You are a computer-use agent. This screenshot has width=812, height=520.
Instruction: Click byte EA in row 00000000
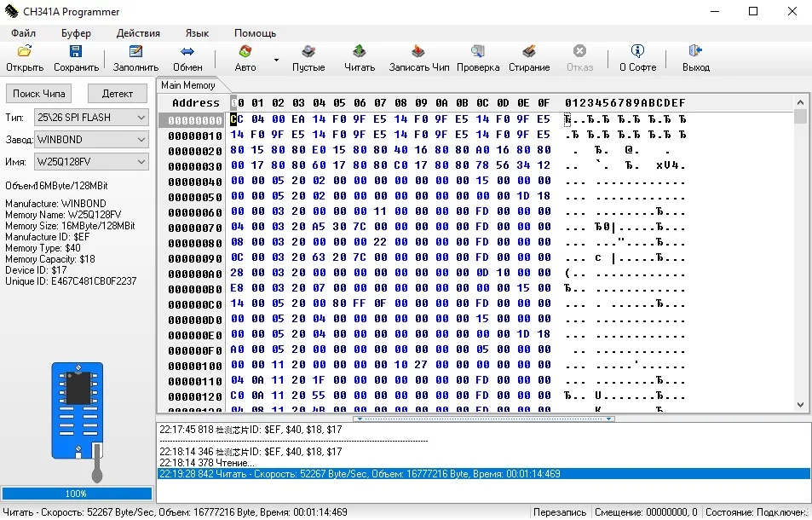[x=298, y=119]
